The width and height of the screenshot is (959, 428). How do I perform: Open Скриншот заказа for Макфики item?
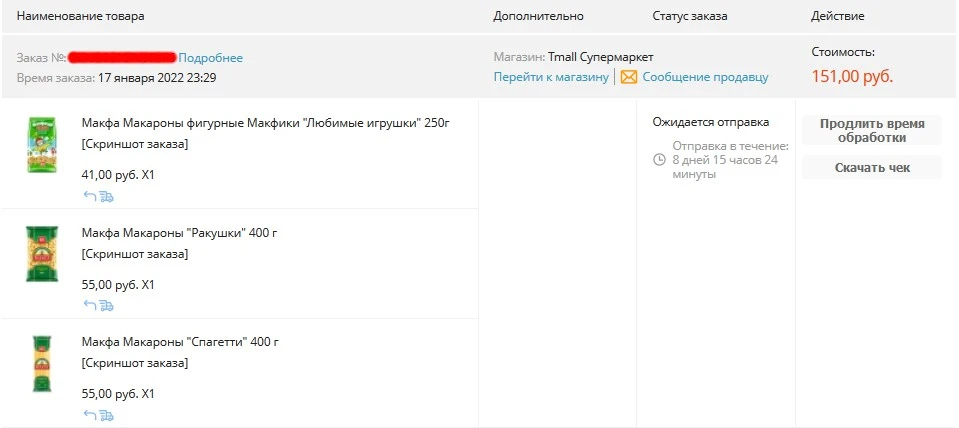pyautogui.click(x=135, y=144)
